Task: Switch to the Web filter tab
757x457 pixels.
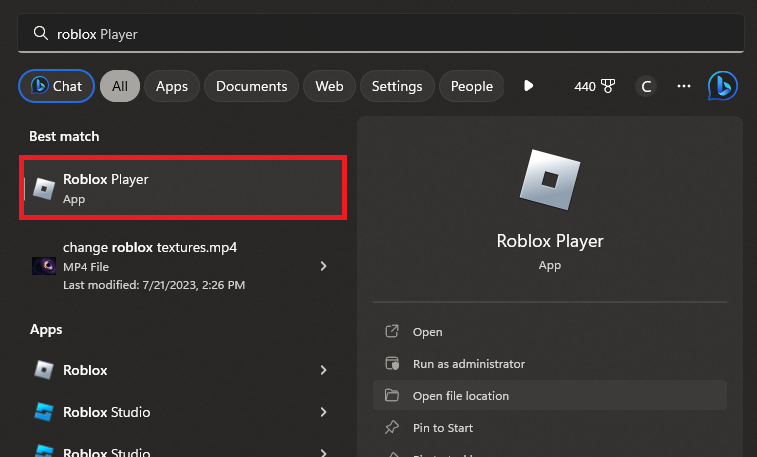Action: tap(329, 86)
